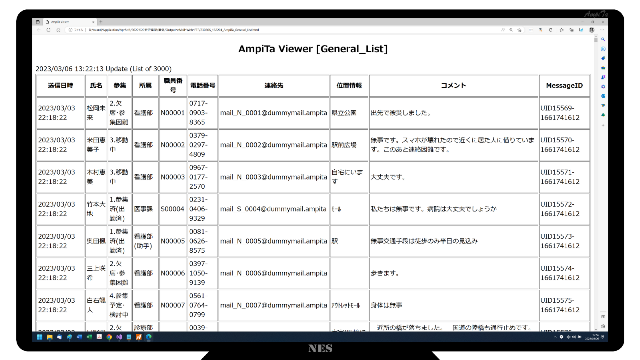Open Excel from the taskbar
Screen dimensions: 640x360
click(89, 337)
